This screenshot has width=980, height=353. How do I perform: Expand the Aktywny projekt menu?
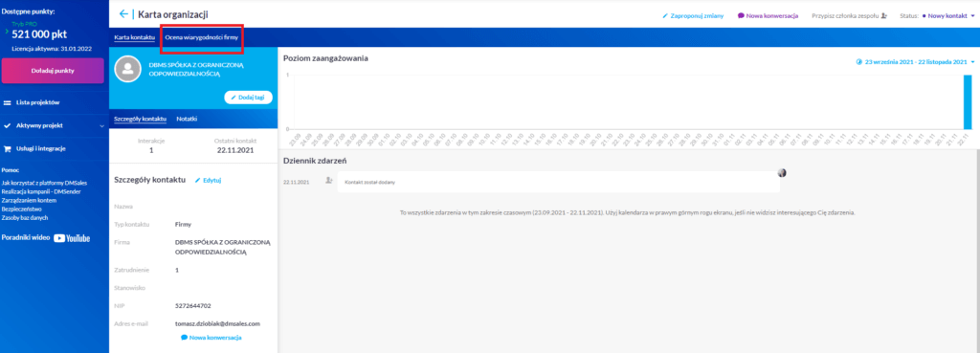click(54, 125)
